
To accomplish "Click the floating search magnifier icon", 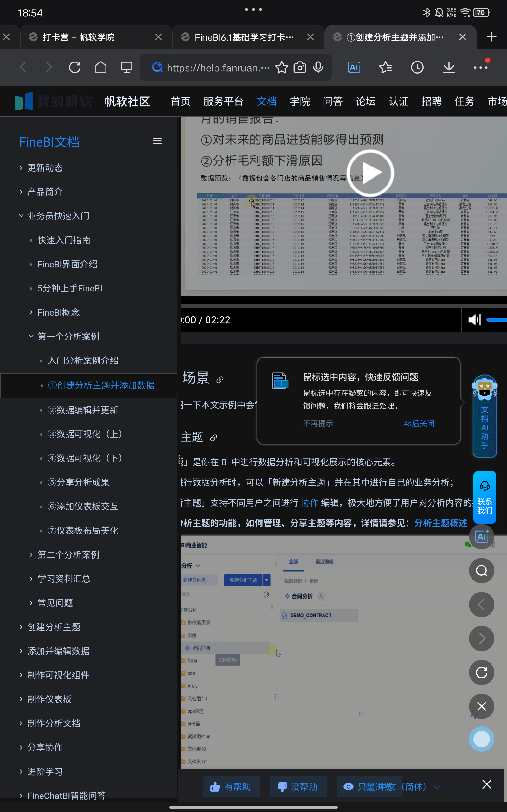I will (481, 571).
